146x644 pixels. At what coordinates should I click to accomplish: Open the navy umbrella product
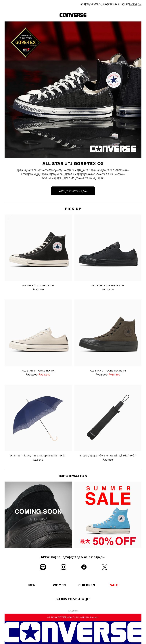tap(38, 418)
